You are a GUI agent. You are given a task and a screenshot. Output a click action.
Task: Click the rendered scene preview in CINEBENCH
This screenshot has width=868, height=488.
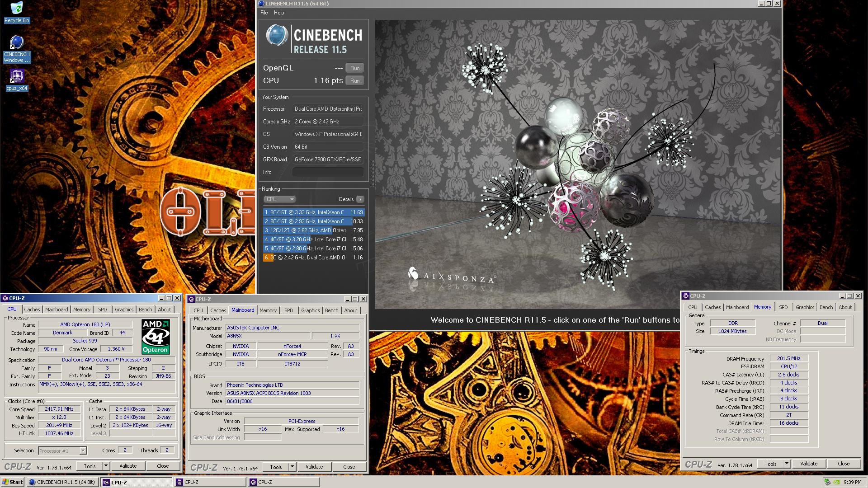click(x=578, y=164)
